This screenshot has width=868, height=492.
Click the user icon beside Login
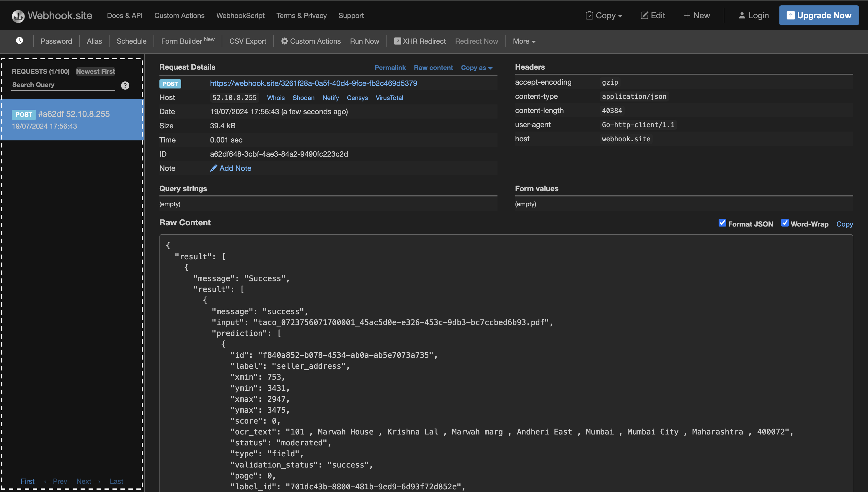pos(742,16)
